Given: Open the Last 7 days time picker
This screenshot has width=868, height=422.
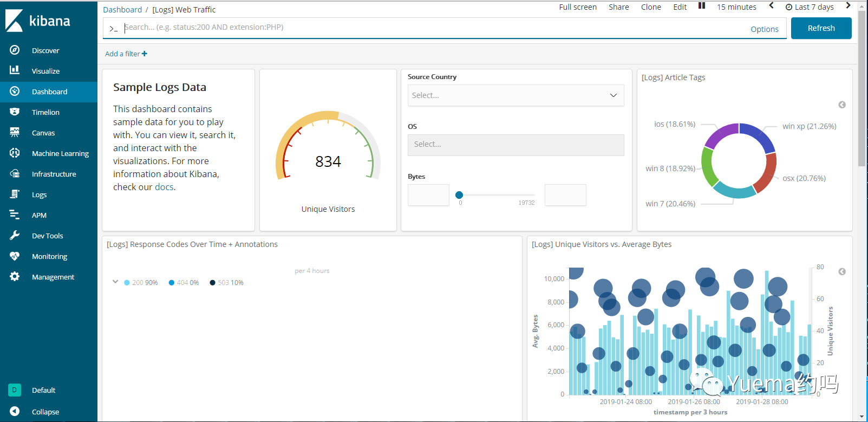Looking at the screenshot, I should pos(810,7).
